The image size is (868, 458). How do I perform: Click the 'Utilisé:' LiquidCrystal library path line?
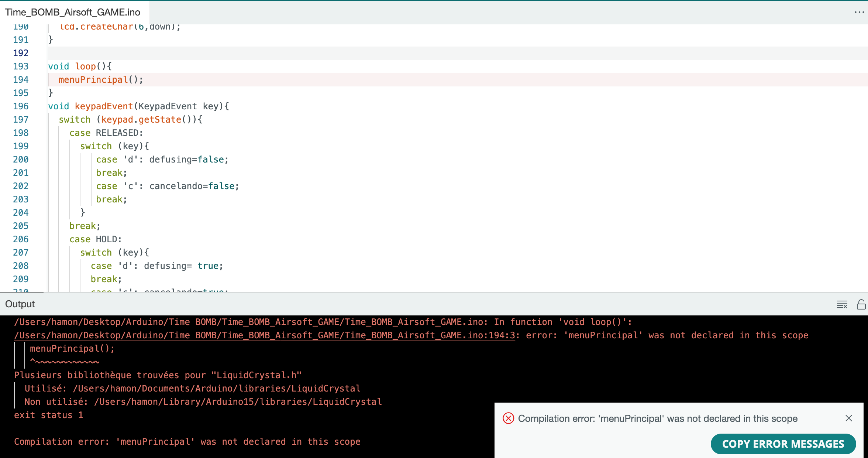[x=192, y=389]
